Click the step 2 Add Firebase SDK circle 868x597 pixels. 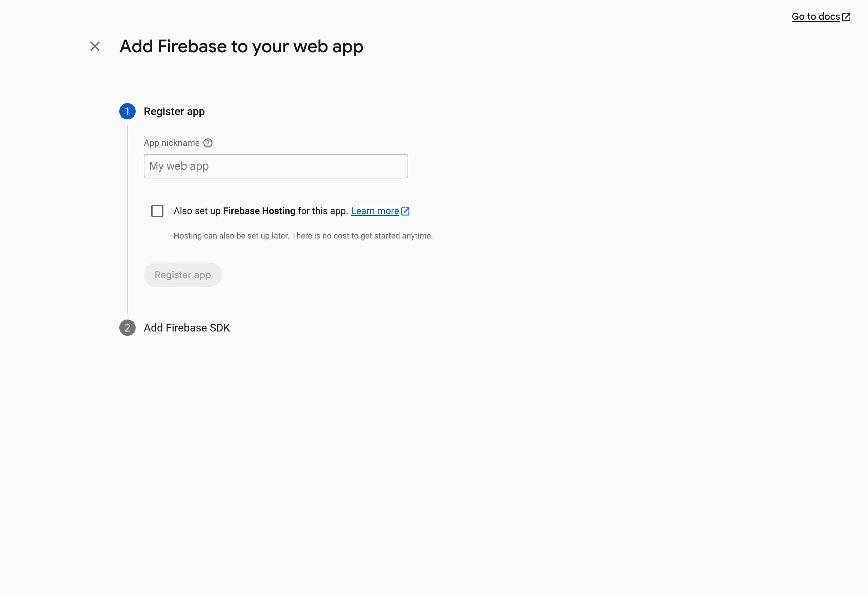click(x=127, y=328)
